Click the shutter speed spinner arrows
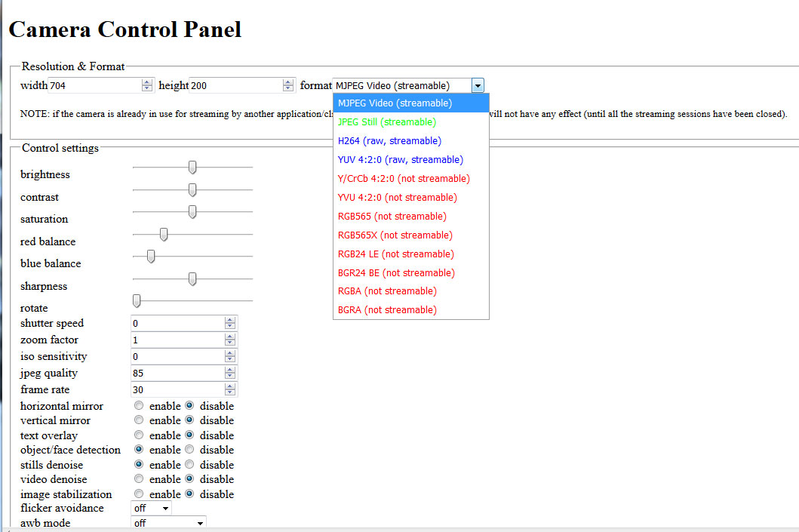799x532 pixels. click(x=230, y=323)
